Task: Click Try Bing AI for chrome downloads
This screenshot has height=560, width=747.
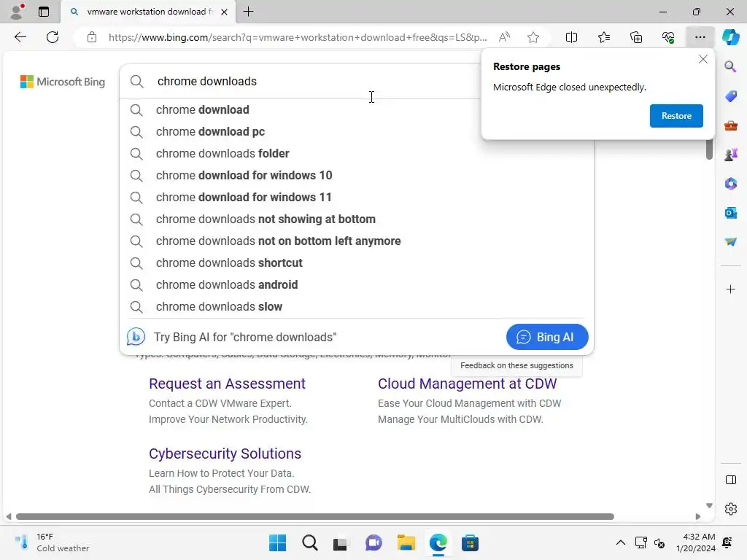Action: (245, 337)
